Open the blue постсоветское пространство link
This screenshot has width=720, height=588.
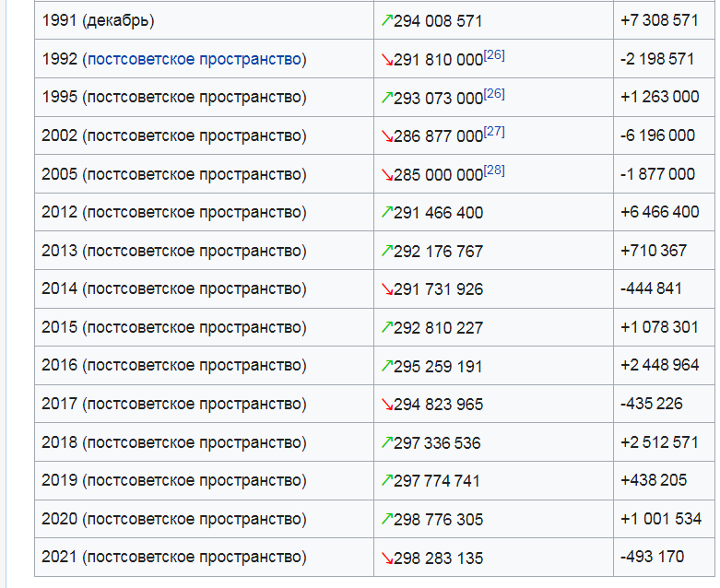click(x=194, y=59)
